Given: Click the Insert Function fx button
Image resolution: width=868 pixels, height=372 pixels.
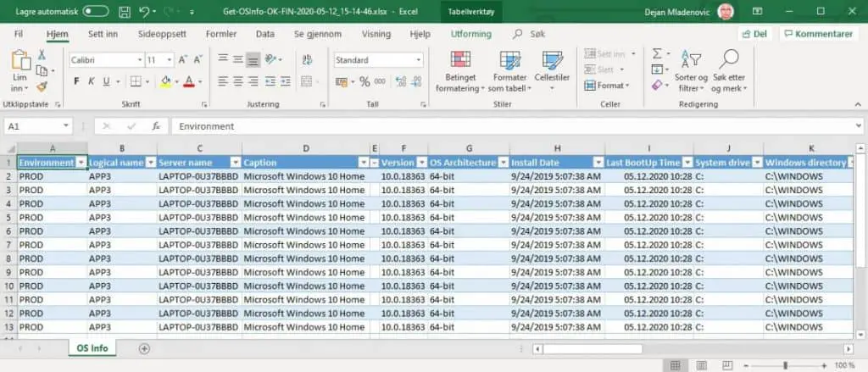Looking at the screenshot, I should pyautogui.click(x=156, y=126).
